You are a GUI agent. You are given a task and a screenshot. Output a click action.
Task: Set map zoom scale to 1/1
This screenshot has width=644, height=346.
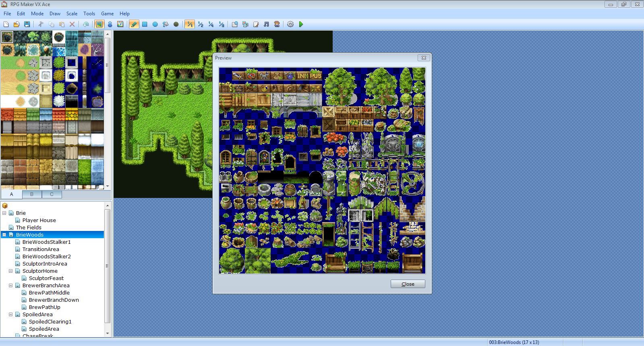190,24
